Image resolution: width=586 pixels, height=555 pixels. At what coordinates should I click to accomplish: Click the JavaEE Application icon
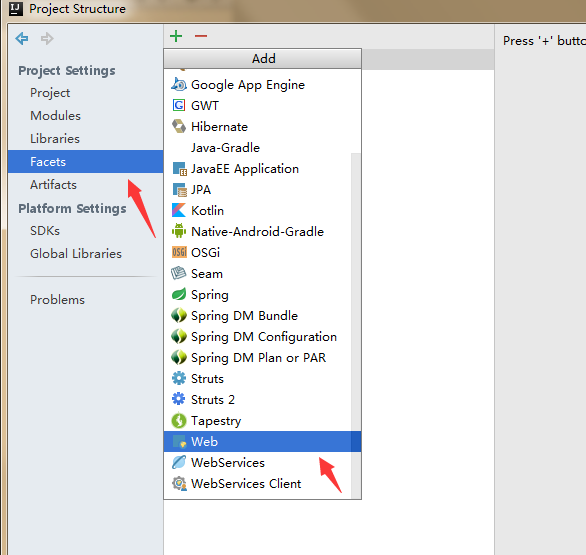click(179, 169)
